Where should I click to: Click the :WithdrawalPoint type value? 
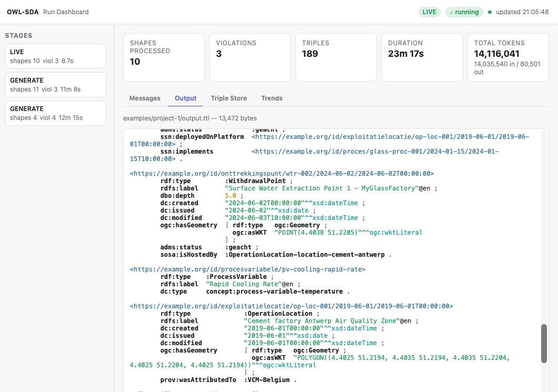tap(255, 181)
